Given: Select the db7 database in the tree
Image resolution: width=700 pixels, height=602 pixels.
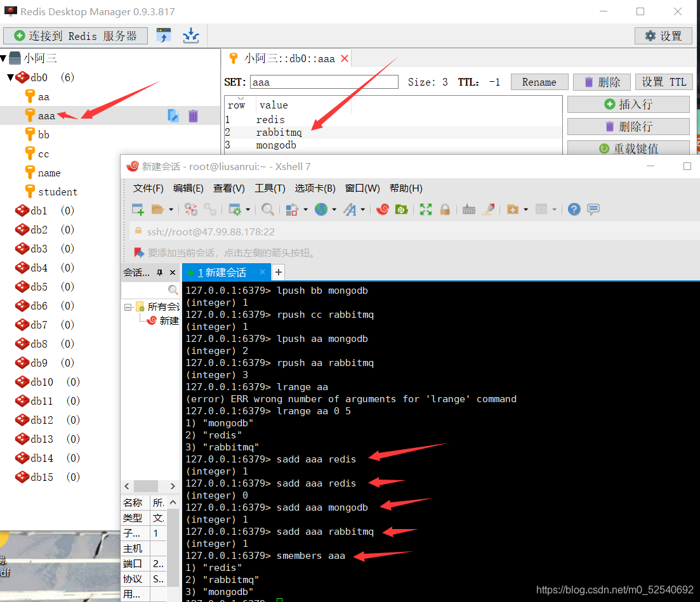Looking at the screenshot, I should pos(39,325).
